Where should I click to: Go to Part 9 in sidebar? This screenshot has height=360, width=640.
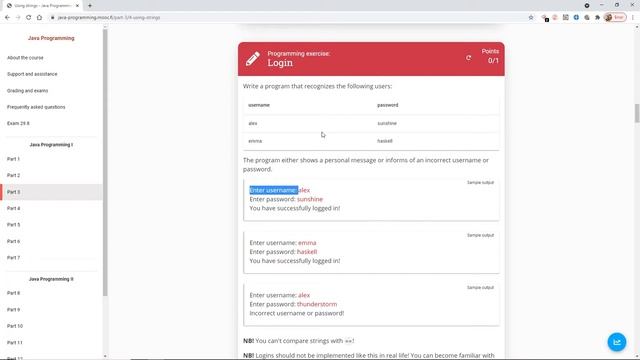coord(13,310)
